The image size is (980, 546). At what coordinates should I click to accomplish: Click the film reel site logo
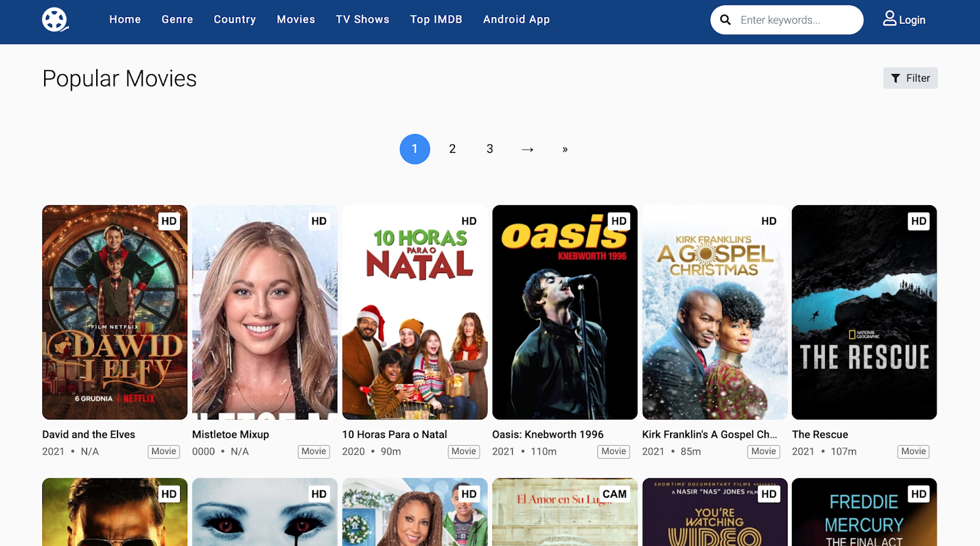pos(55,20)
